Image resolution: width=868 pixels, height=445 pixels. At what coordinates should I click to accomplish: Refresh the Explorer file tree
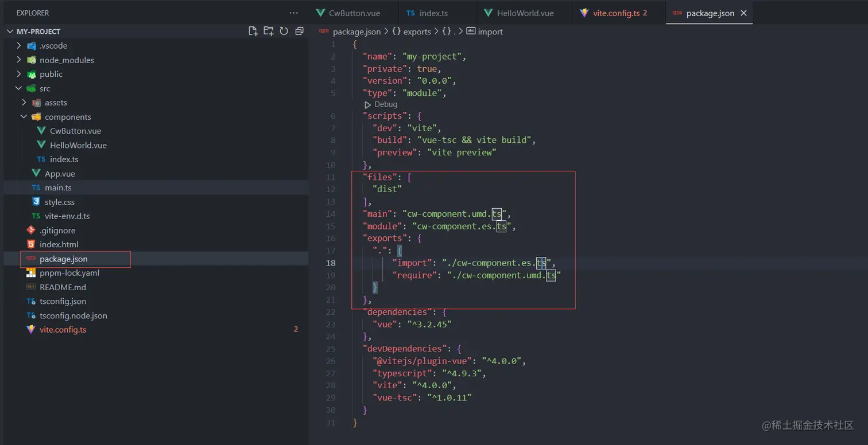pyautogui.click(x=284, y=31)
